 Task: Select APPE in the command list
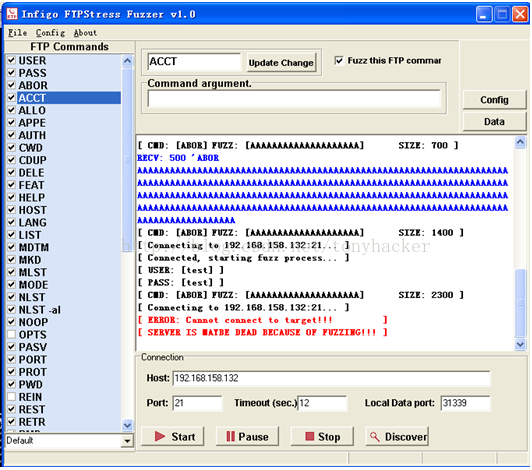point(32,123)
